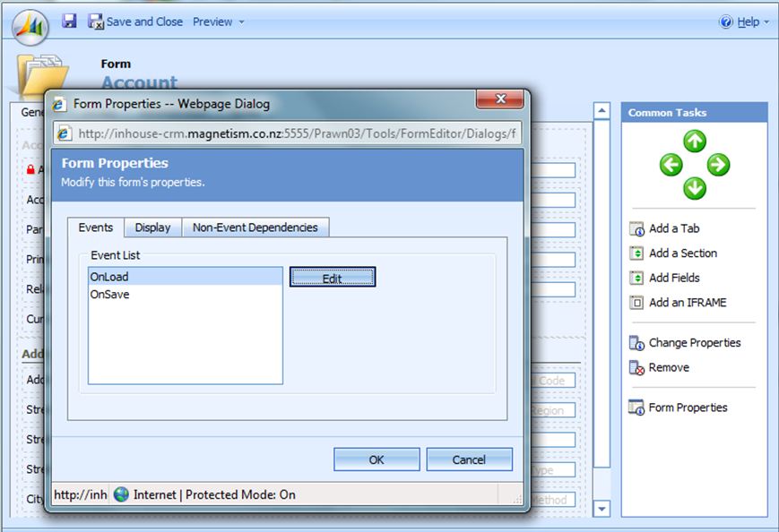779x532 pixels.
Task: Click Add an IFRAME task
Action: click(687, 303)
